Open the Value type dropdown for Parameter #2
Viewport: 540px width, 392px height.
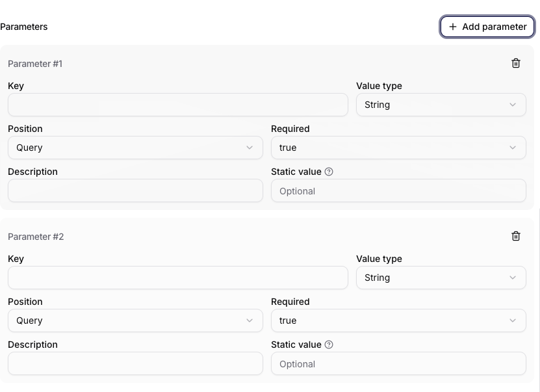[x=441, y=278]
